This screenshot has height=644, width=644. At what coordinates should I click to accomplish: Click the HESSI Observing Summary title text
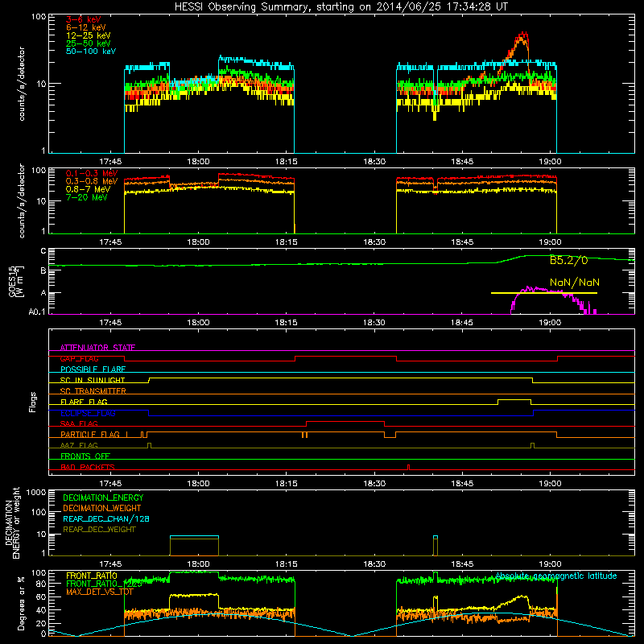[x=341, y=7]
